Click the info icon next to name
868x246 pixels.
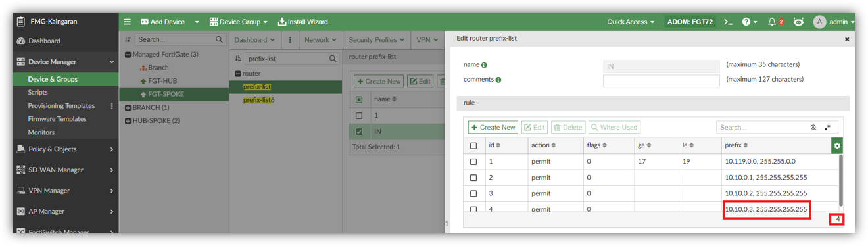coord(485,65)
